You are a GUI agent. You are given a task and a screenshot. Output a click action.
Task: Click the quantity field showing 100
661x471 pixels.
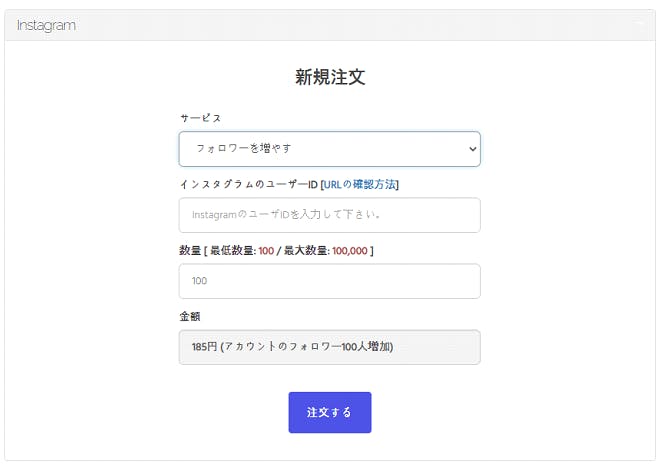pos(329,281)
